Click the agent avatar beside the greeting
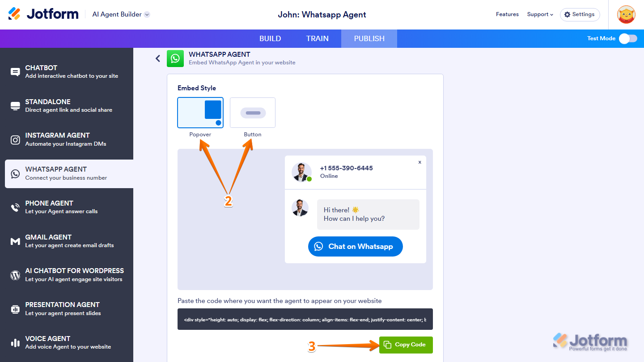The height and width of the screenshot is (362, 644). [x=300, y=208]
